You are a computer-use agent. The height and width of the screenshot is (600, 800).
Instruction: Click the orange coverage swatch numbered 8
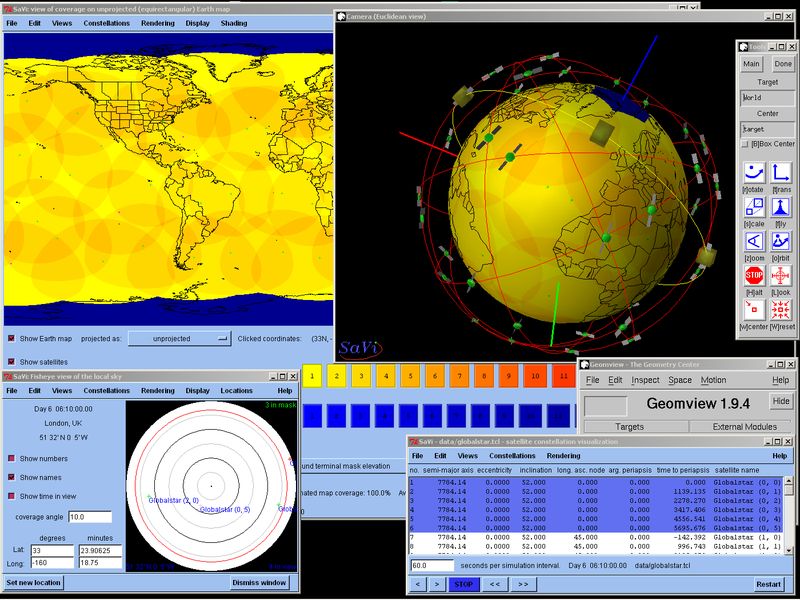(484, 376)
